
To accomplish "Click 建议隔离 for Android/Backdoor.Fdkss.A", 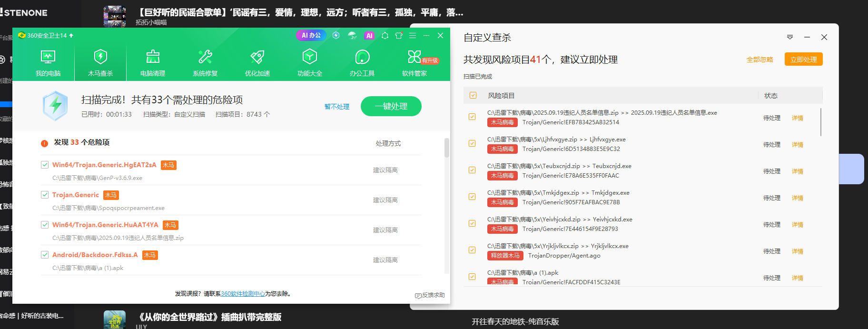I will click(385, 260).
